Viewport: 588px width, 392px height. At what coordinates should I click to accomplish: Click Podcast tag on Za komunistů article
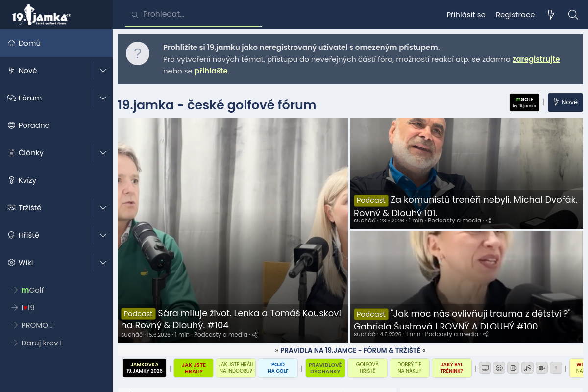tap(371, 200)
